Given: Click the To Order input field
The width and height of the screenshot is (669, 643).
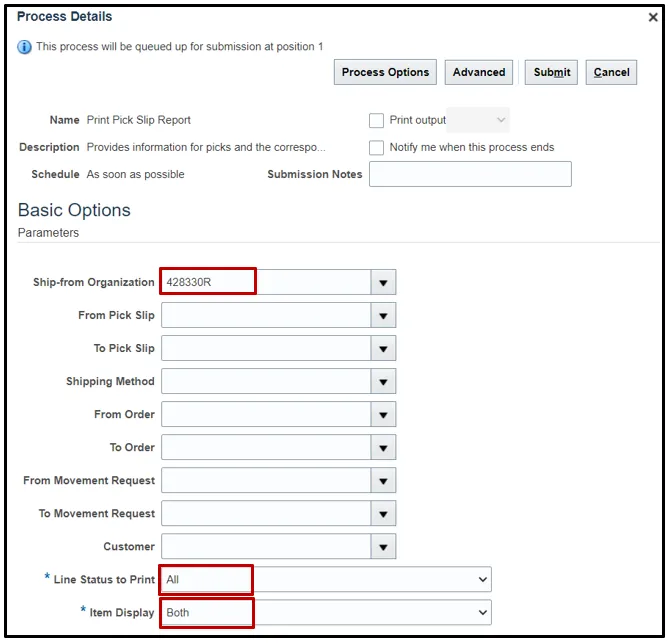Looking at the screenshot, I should [265, 448].
